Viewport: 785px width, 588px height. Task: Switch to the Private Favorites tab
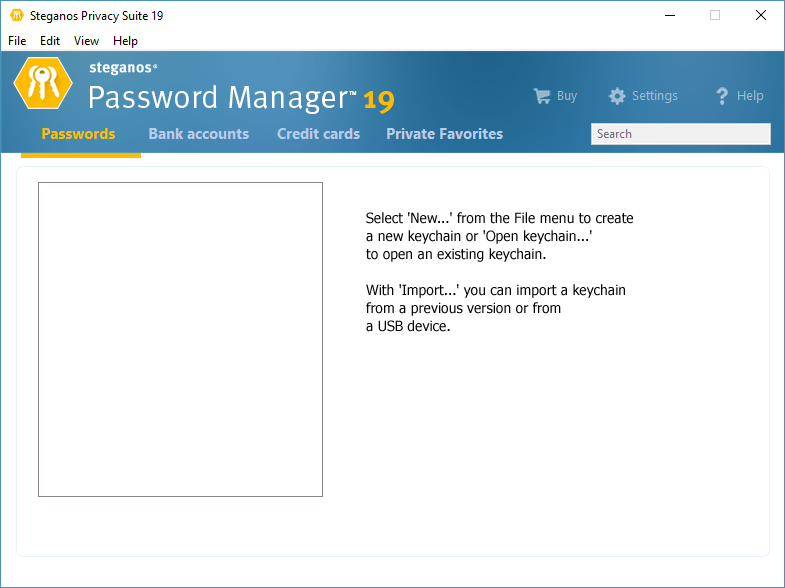point(445,134)
